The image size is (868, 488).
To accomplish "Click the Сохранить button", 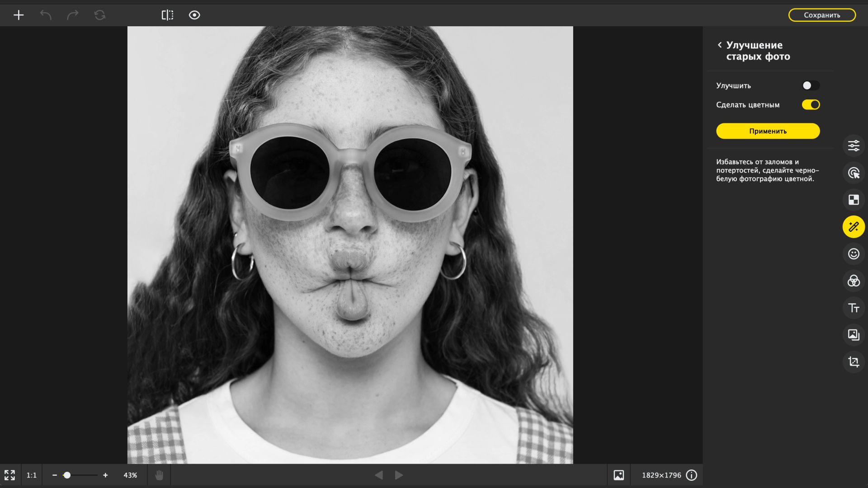I will [821, 15].
